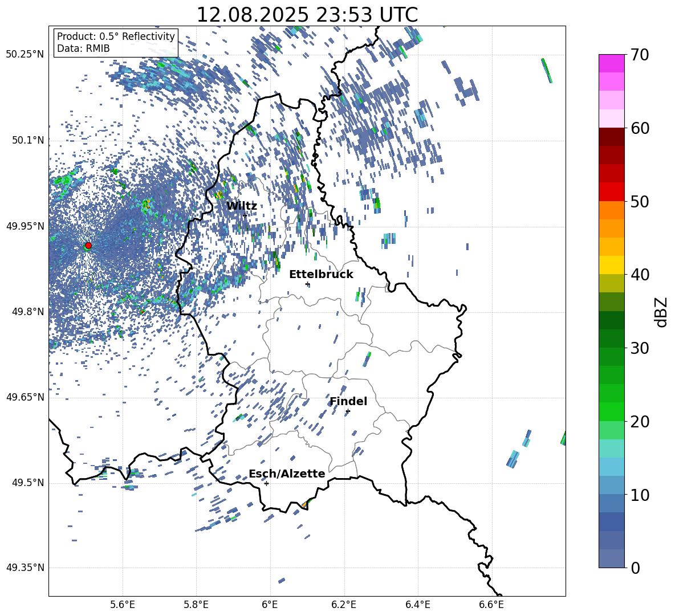Screen dimensions: 675x616
Task: Click the colorbar tick label 10
Action: pos(639,495)
